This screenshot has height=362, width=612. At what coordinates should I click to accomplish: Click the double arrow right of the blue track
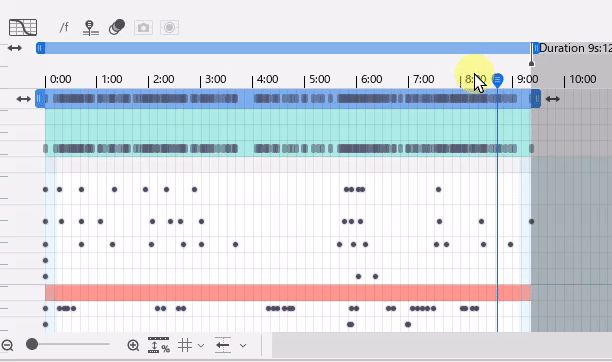click(x=552, y=99)
